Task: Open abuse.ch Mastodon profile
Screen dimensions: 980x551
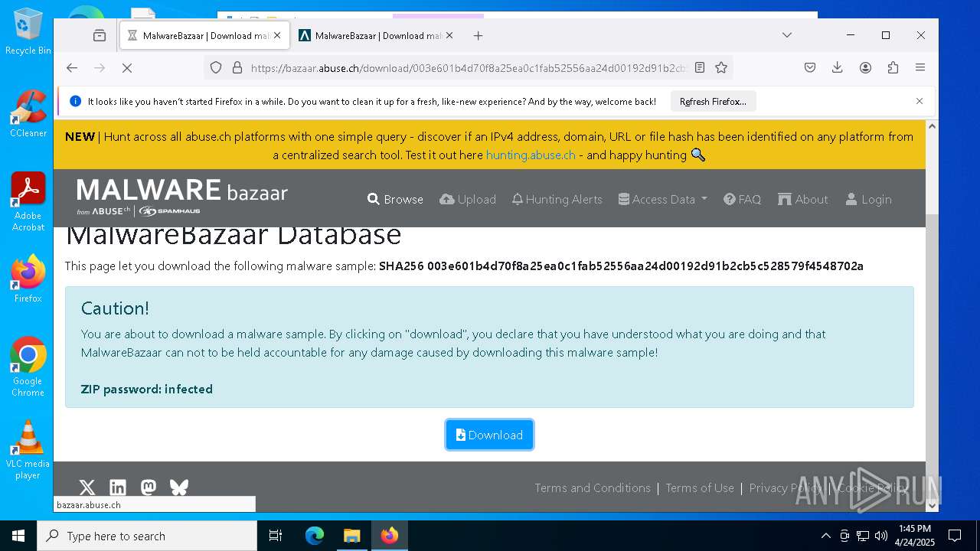Action: tap(149, 487)
